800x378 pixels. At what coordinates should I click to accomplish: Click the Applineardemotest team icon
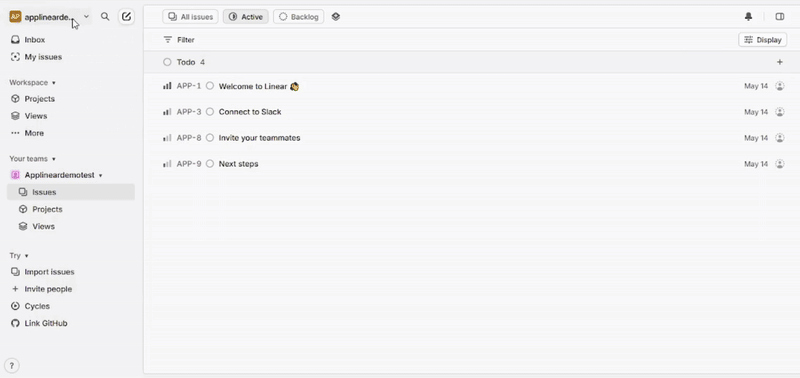tap(15, 175)
